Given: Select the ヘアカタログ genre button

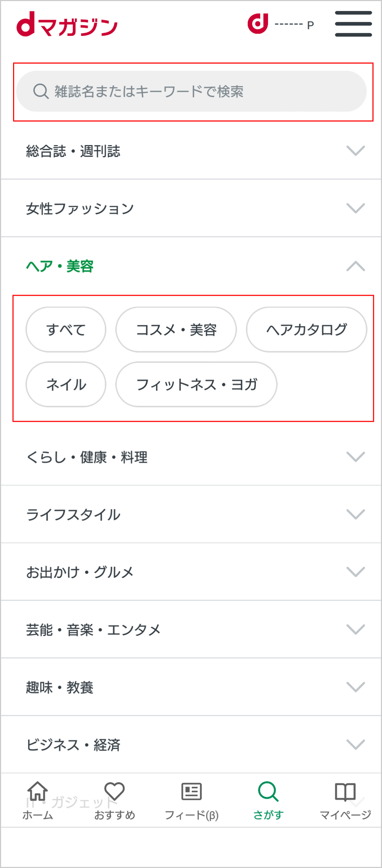Looking at the screenshot, I should 306,329.
